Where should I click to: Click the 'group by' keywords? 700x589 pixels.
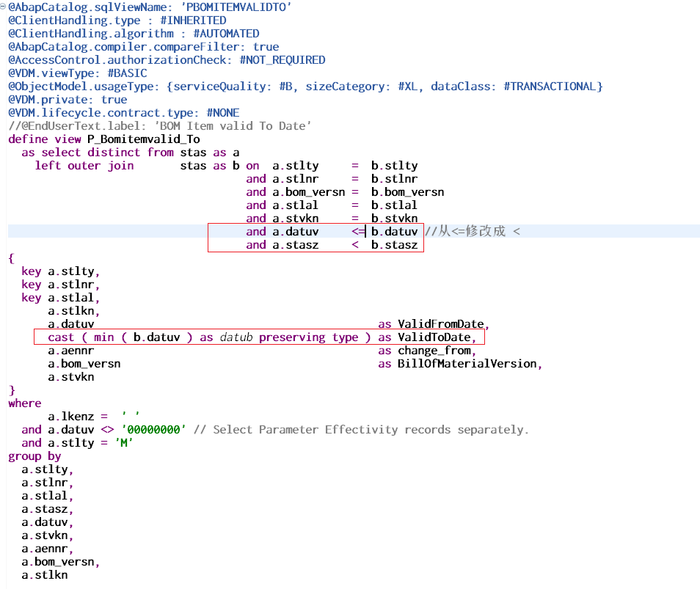point(34,456)
